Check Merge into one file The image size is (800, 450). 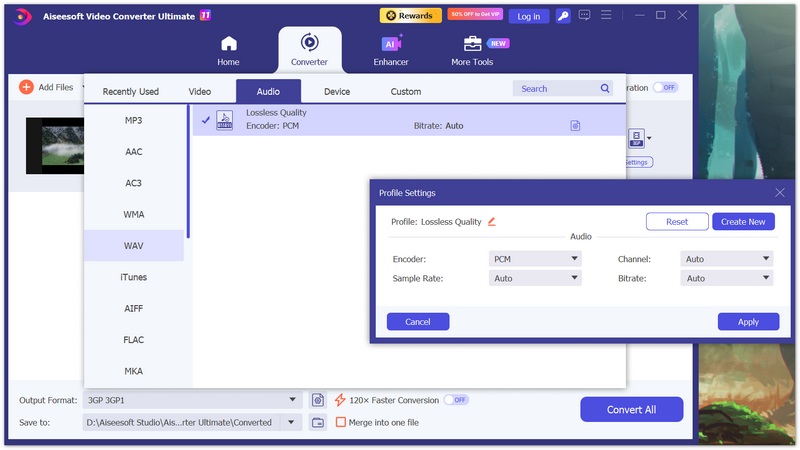(x=341, y=422)
